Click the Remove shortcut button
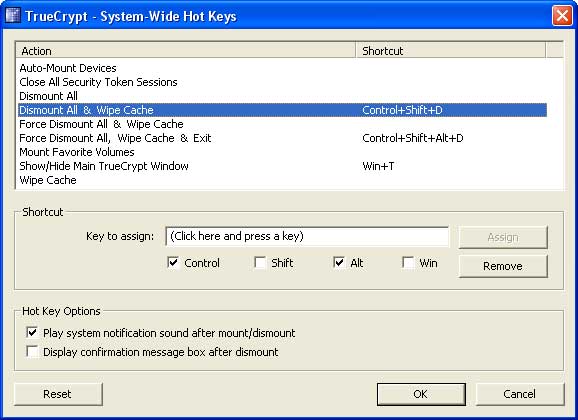The image size is (578, 420). point(503,266)
